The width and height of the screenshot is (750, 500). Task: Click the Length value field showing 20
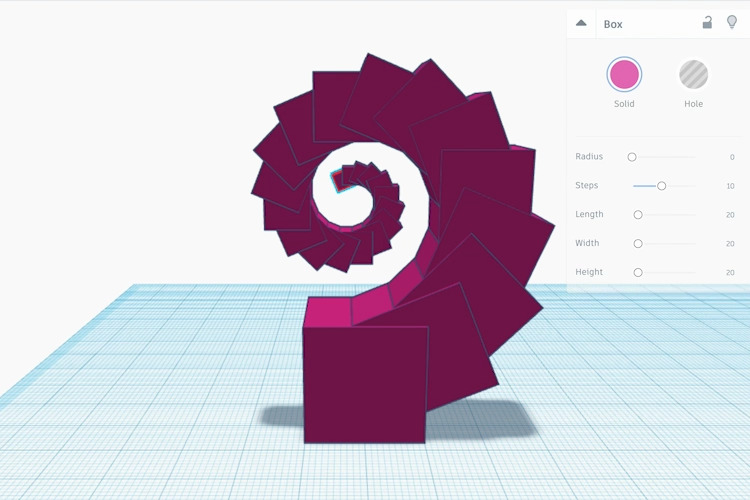click(x=729, y=215)
